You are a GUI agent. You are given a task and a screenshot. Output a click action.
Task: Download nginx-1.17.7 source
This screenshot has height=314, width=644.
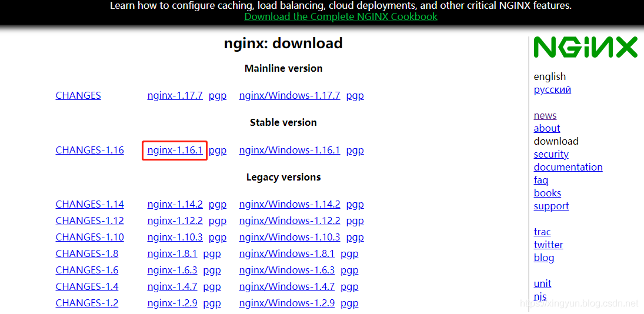(175, 96)
